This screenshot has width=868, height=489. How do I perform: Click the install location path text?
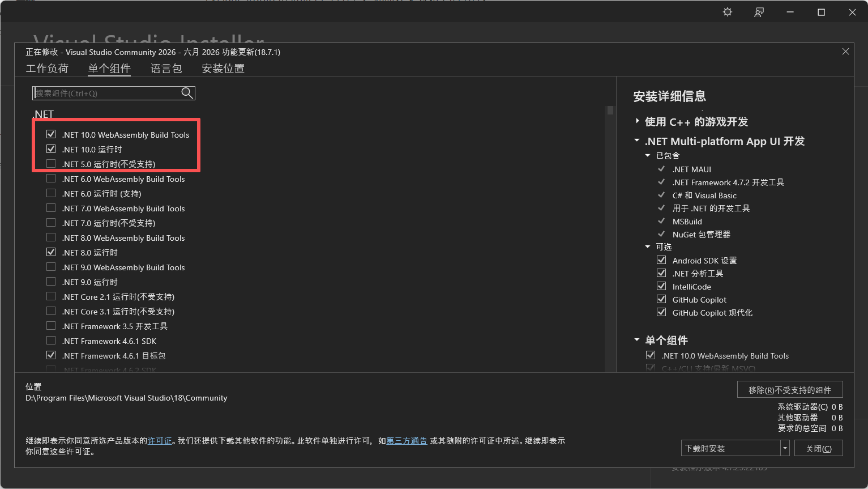126,398
